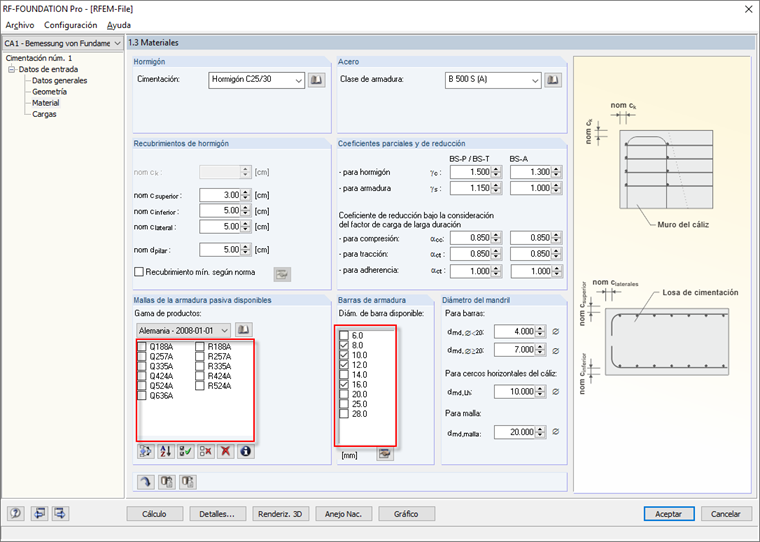Collapse the 'Datos de entrada' tree node
The image size is (760, 542).
click(x=12, y=69)
